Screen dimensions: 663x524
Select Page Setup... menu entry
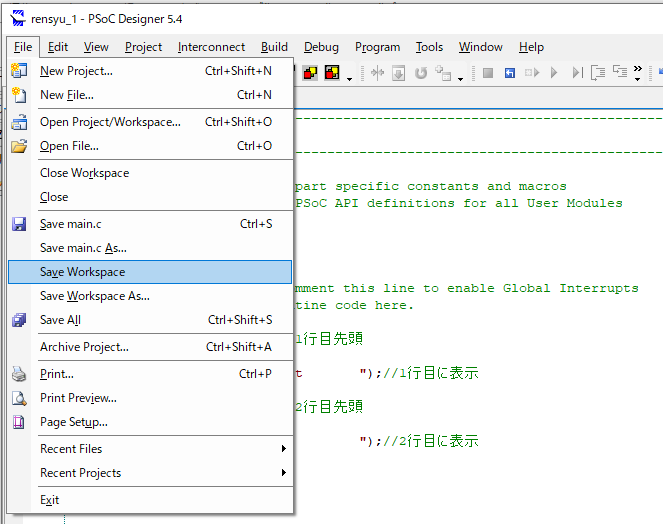[x=150, y=422]
